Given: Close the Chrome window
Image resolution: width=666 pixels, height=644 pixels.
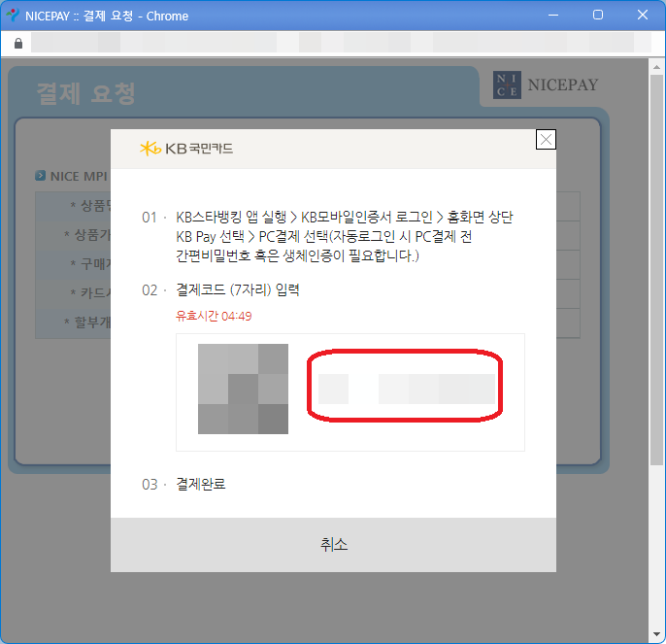Looking at the screenshot, I should [x=643, y=16].
